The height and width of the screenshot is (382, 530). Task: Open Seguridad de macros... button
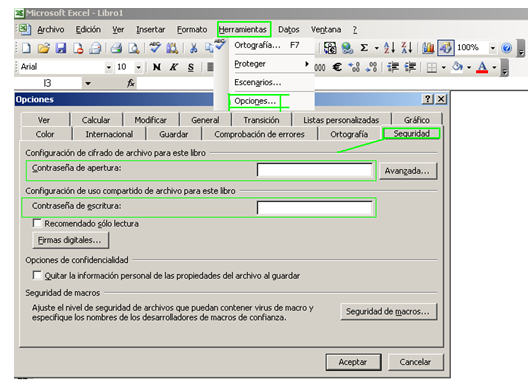[388, 311]
